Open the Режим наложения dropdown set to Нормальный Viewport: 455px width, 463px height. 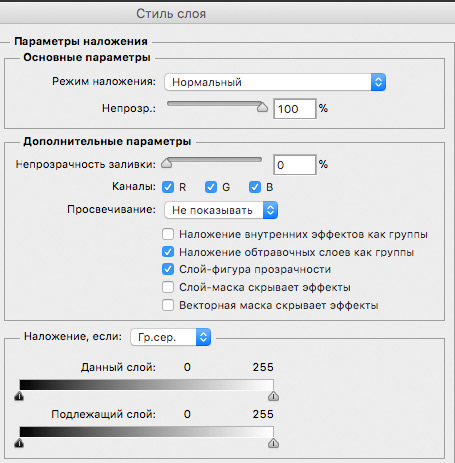(x=275, y=82)
